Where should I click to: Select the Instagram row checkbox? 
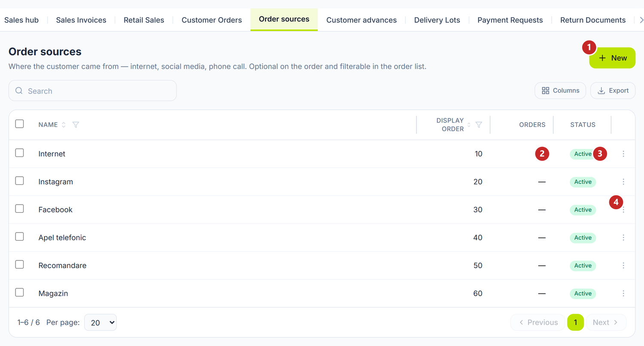pyautogui.click(x=19, y=181)
